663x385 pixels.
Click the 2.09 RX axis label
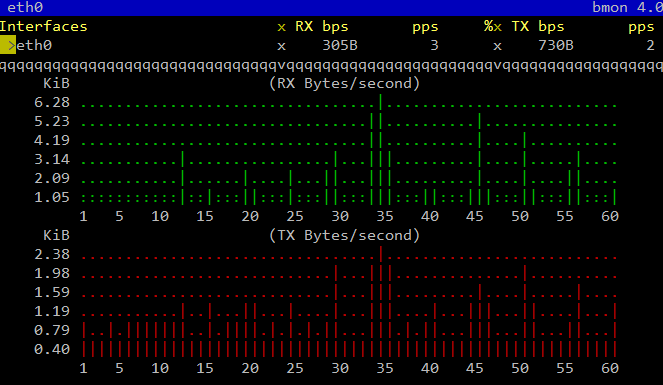coord(52,178)
